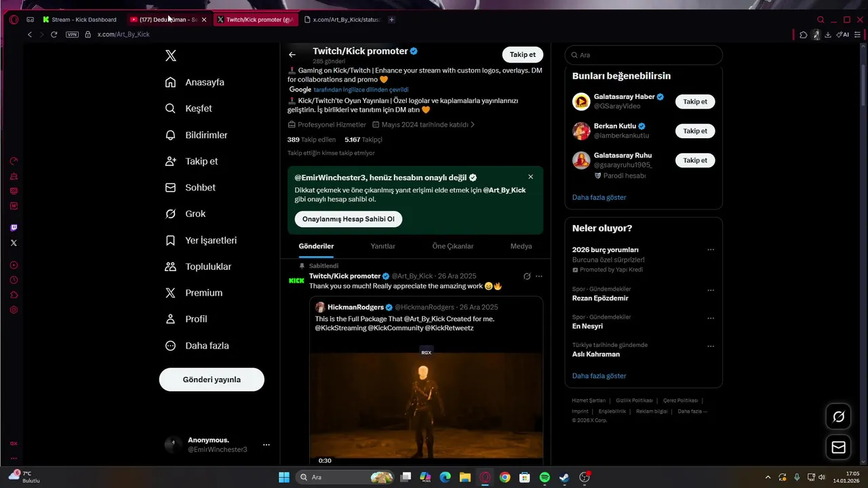The height and width of the screenshot is (488, 868).
Task: Follow Twitch/Kick promoter with Takip et
Action: 523,55
